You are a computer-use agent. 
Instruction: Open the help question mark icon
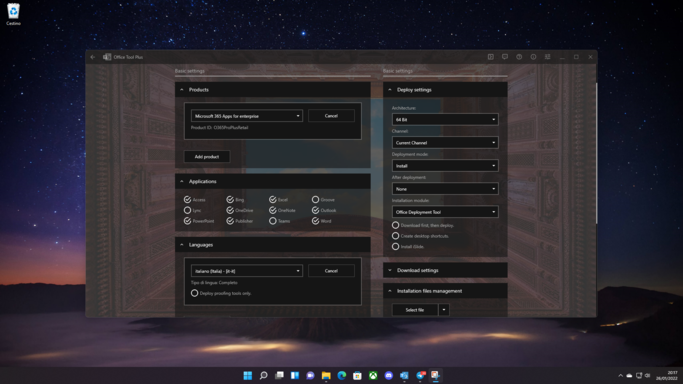(x=519, y=57)
